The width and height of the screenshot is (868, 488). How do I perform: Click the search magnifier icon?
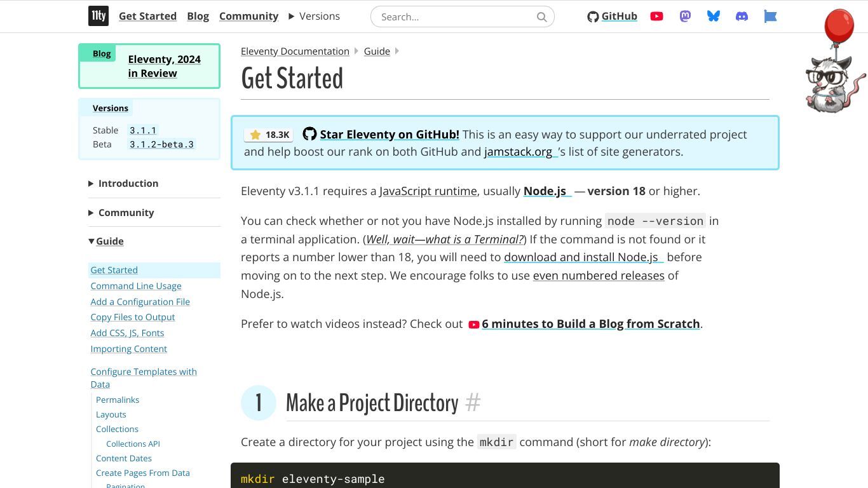(x=541, y=17)
